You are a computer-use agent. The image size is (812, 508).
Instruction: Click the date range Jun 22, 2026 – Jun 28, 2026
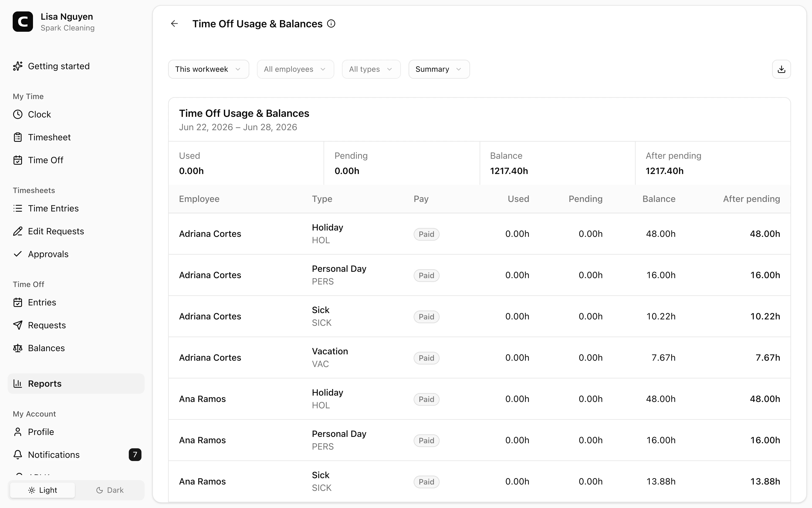click(x=238, y=127)
